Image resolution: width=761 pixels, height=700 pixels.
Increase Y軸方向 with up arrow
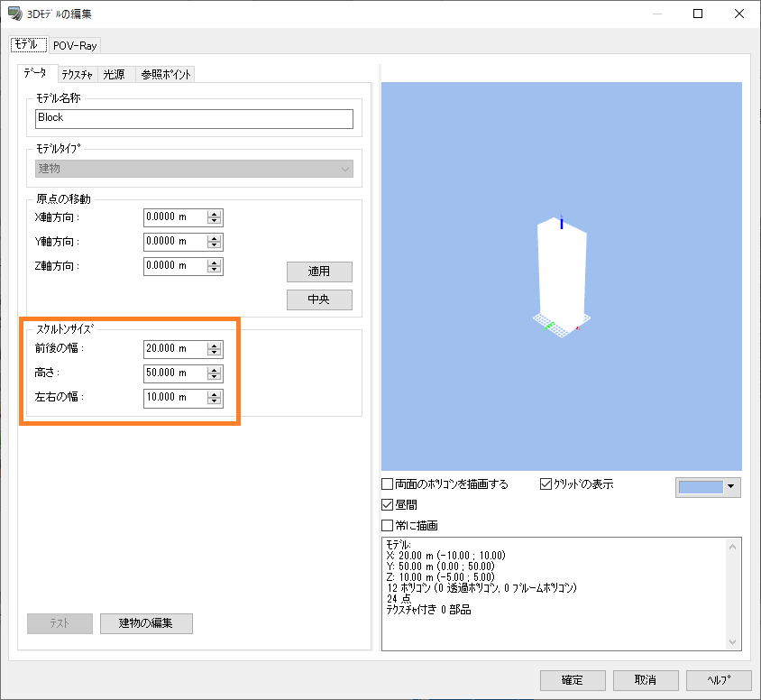coord(214,238)
